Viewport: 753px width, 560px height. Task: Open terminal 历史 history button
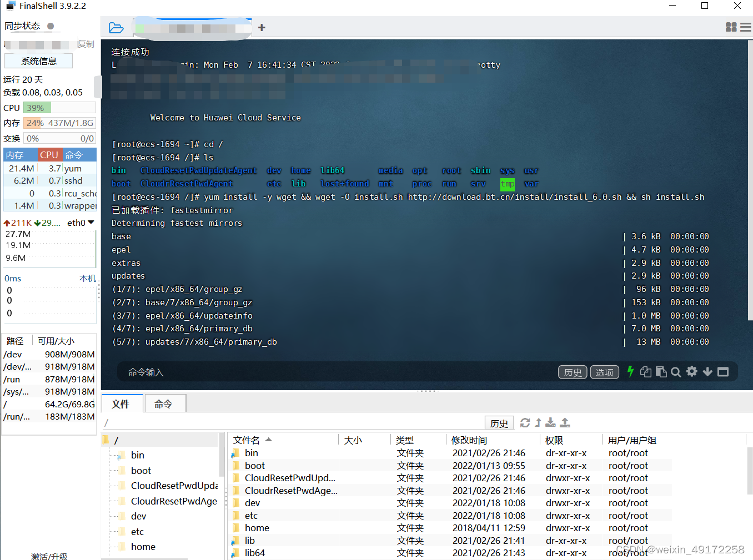pos(573,372)
